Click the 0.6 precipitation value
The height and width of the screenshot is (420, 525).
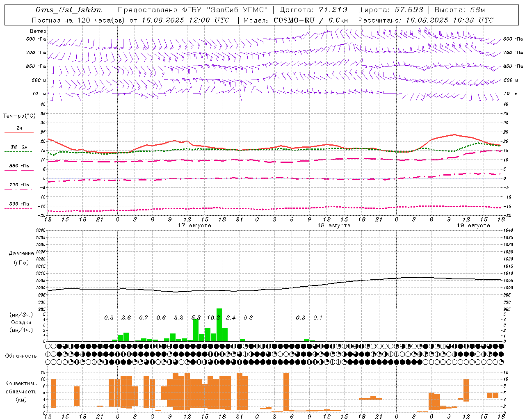click(x=161, y=318)
